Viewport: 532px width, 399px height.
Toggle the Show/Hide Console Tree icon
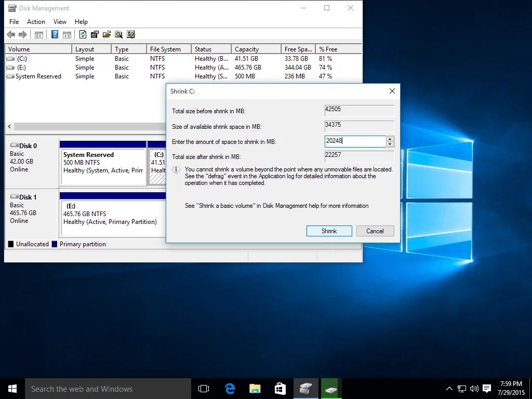click(39, 34)
